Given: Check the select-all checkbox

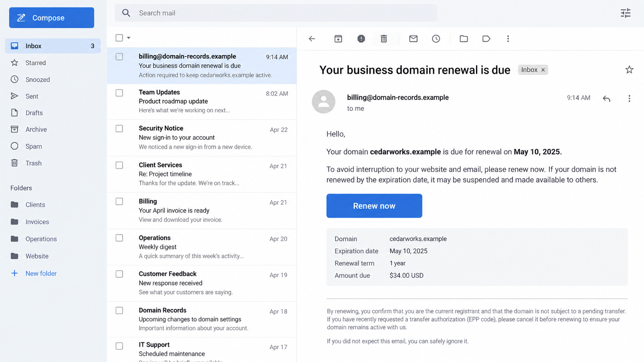Looking at the screenshot, I should tap(119, 38).
